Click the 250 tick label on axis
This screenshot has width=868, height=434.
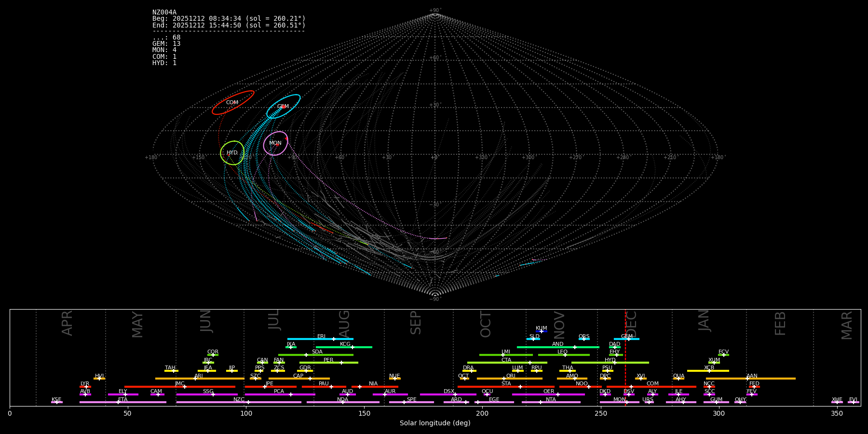600,413
